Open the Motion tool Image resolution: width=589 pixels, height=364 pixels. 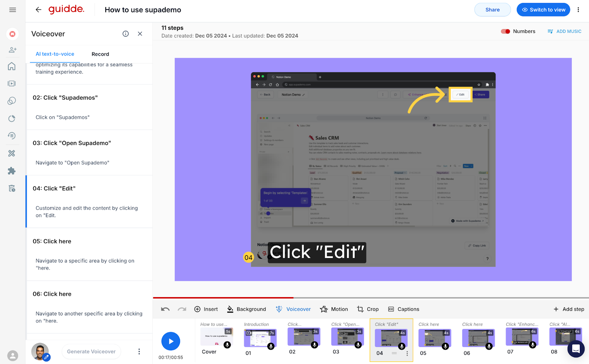click(334, 309)
